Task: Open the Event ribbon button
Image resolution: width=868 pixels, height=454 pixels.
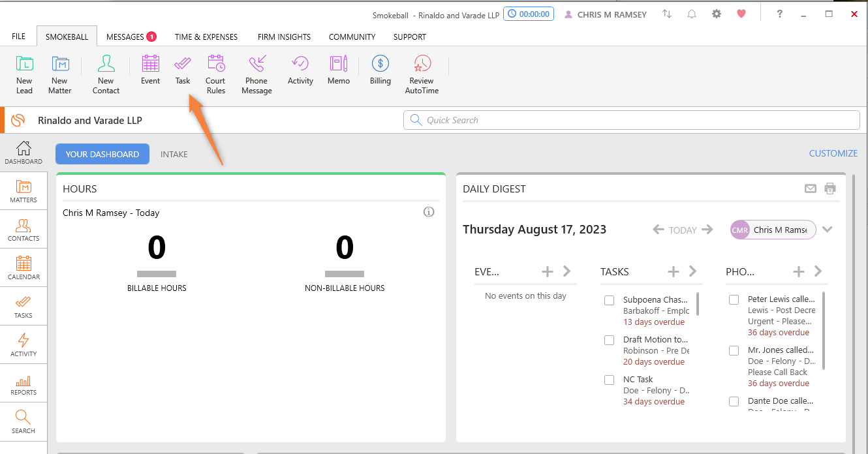Action: [x=150, y=70]
